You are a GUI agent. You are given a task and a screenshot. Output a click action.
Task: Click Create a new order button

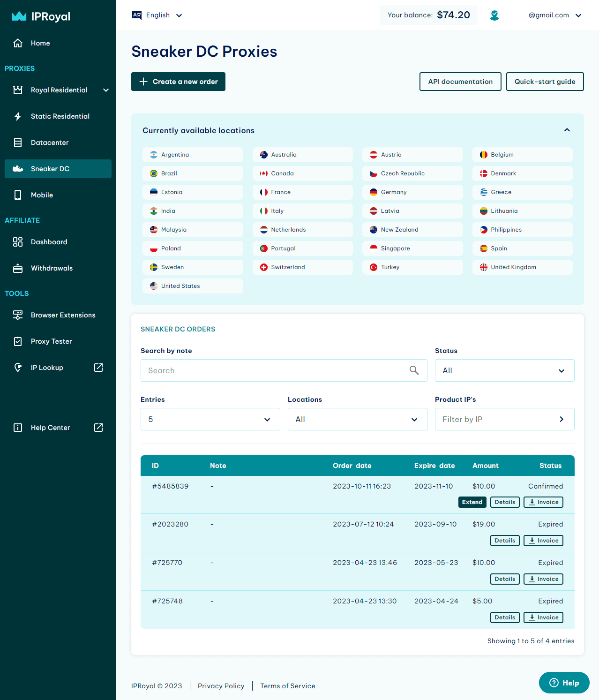coord(178,82)
